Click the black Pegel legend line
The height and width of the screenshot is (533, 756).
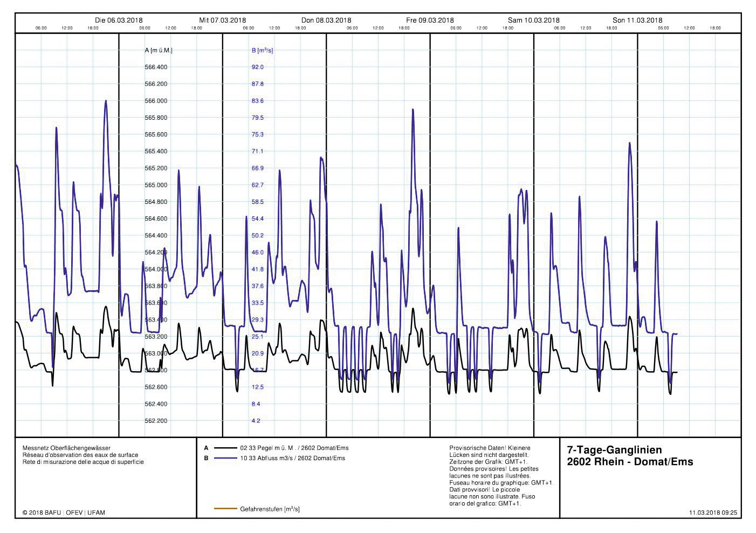tap(225, 448)
